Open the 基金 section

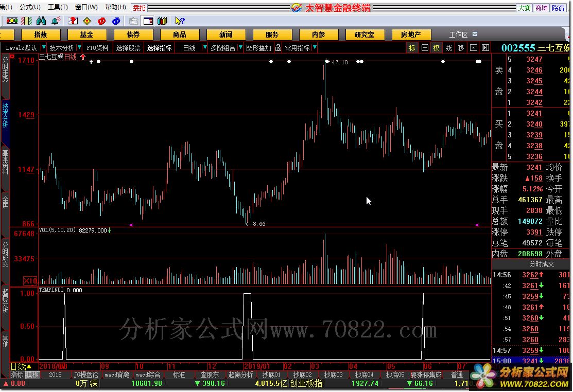click(87, 34)
